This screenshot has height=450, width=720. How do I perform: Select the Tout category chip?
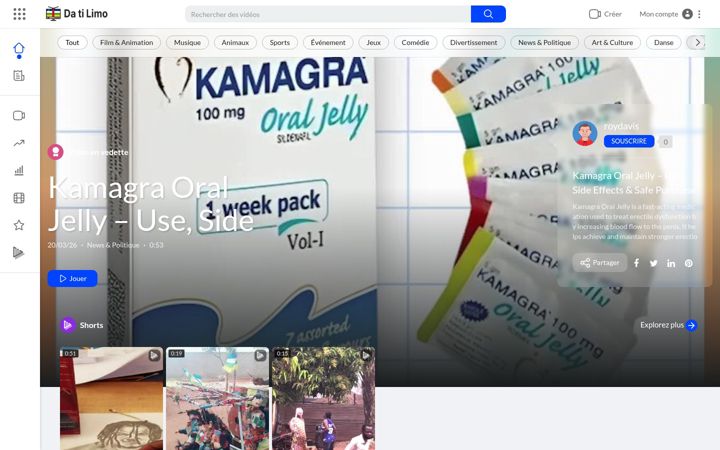72,42
